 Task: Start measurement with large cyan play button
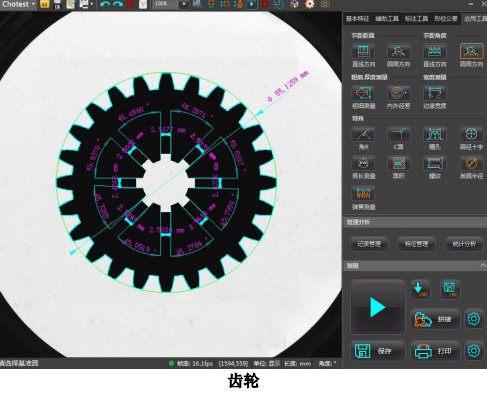tap(378, 307)
